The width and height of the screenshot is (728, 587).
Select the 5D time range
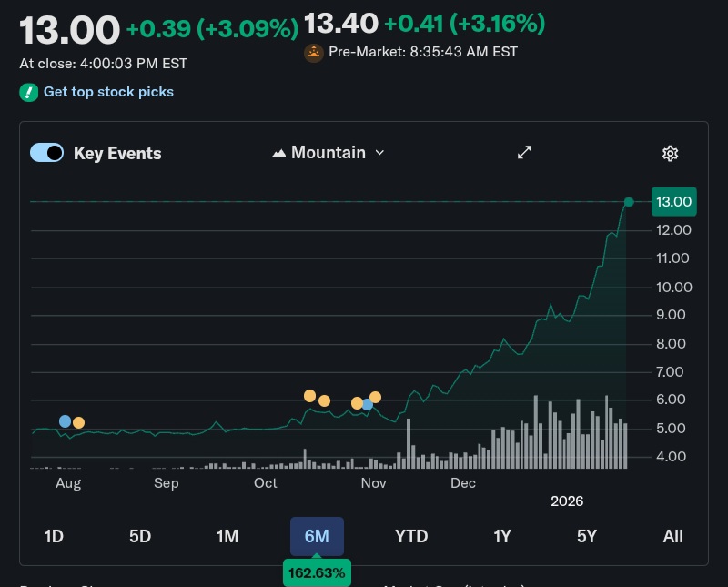(x=140, y=536)
